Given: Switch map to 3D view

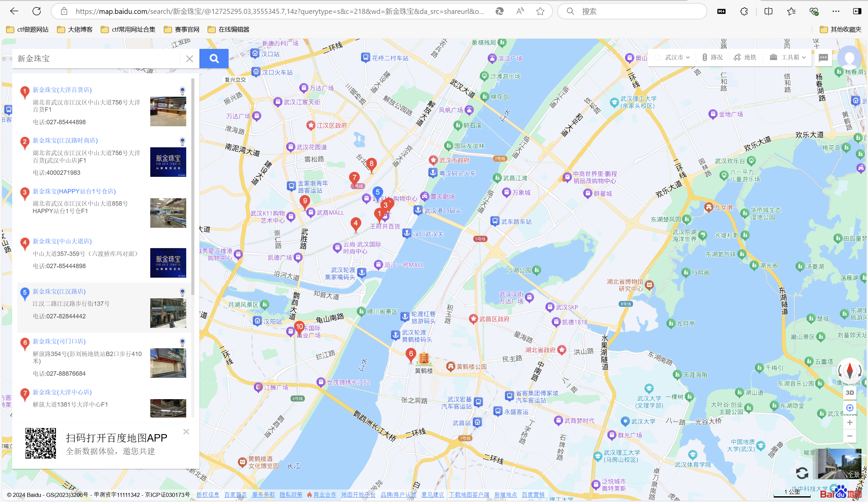Looking at the screenshot, I should [850, 393].
